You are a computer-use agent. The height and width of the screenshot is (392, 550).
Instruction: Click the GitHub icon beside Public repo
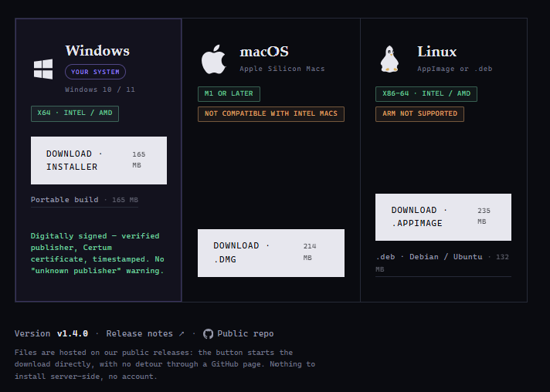[208, 334]
